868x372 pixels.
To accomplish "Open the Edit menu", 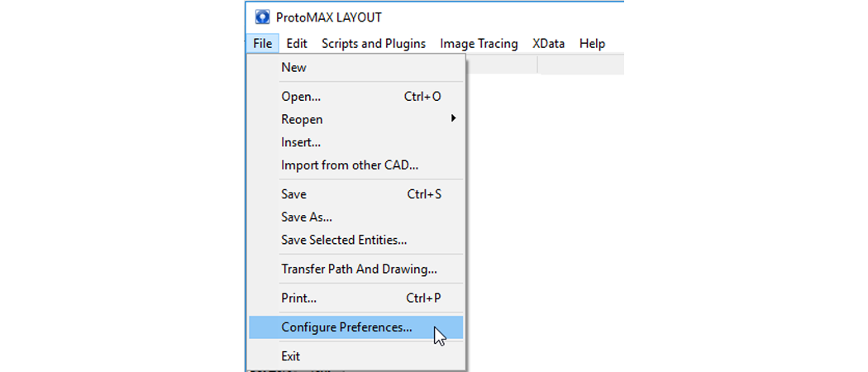I will coord(297,43).
